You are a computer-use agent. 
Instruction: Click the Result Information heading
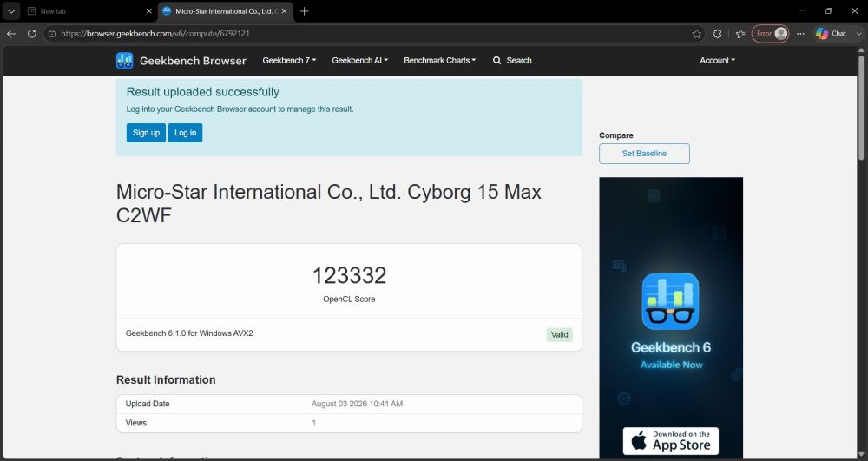(x=166, y=379)
